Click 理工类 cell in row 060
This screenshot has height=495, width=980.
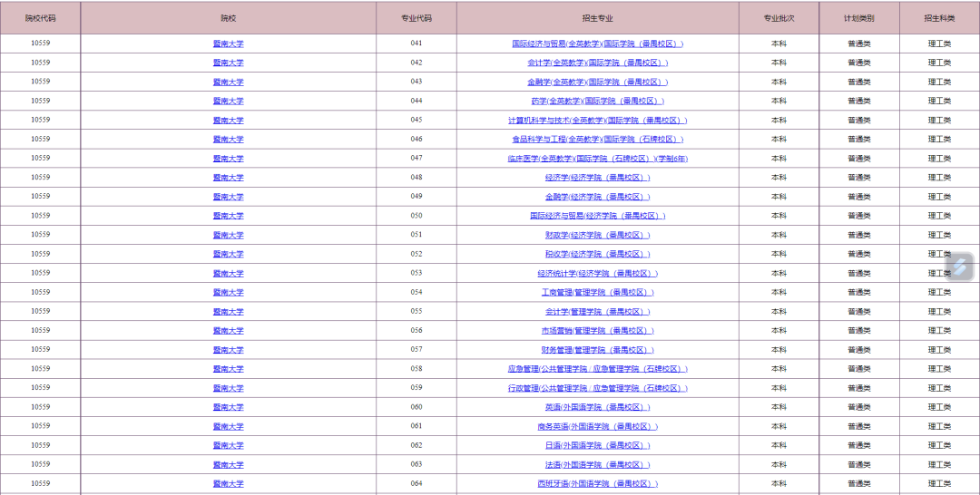[940, 407]
